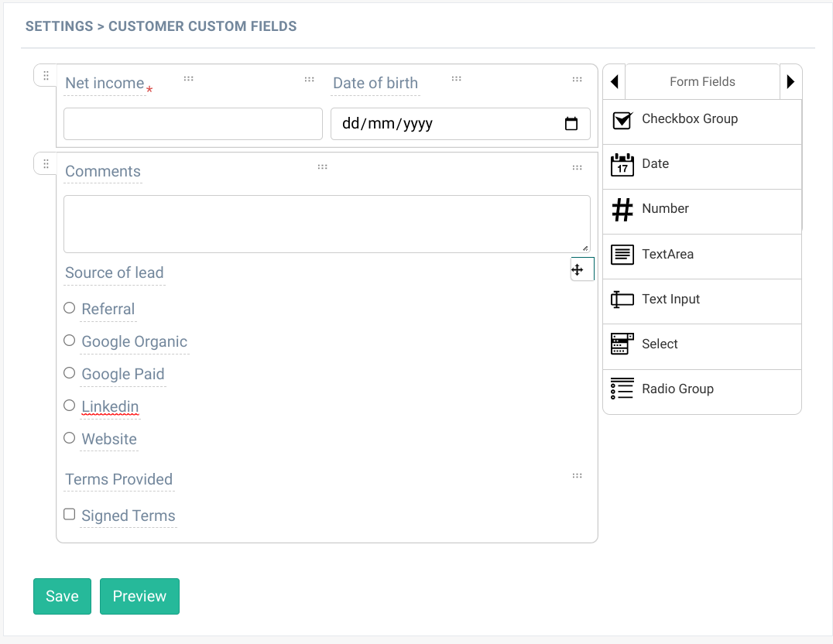Expand the panel using the right arrow
The height and width of the screenshot is (644, 833).
[x=790, y=81]
